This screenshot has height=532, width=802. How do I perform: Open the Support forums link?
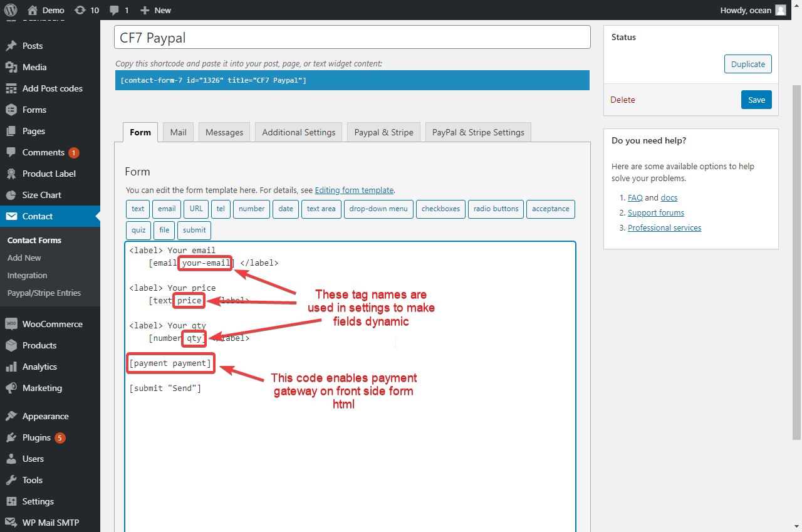(656, 212)
